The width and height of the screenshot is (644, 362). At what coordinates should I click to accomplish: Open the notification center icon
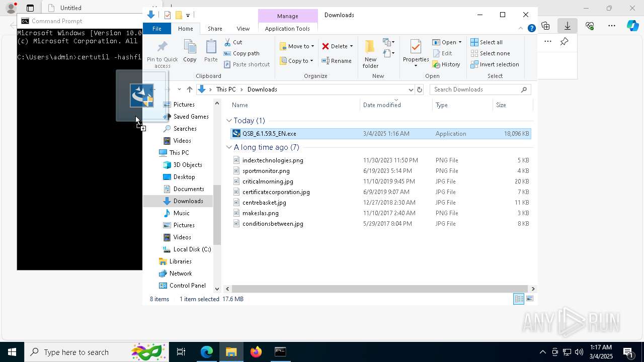pyautogui.click(x=628, y=352)
